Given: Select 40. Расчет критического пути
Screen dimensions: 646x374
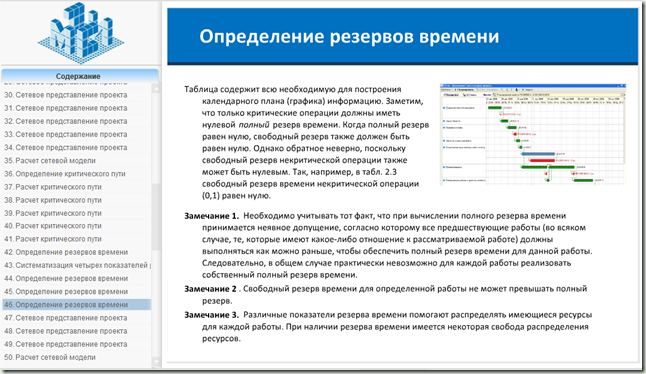Looking at the screenshot, I should click(77, 226).
